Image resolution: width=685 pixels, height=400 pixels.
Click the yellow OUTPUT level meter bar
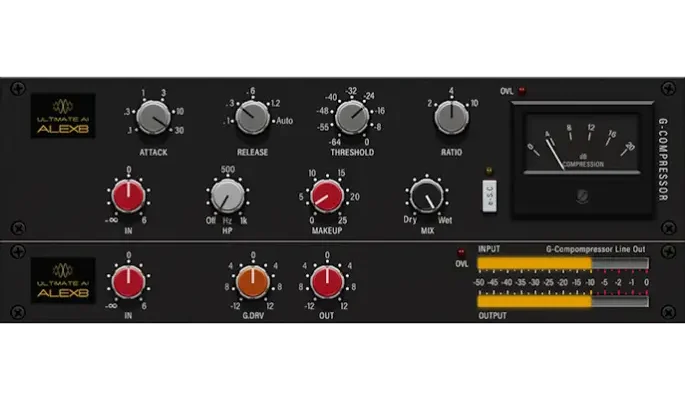(x=534, y=302)
